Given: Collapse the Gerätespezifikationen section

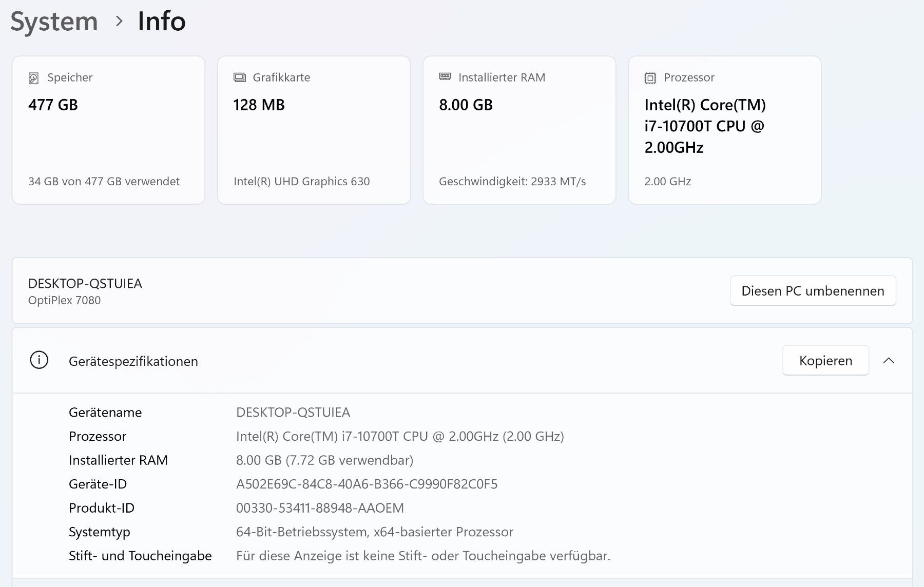Looking at the screenshot, I should [889, 361].
